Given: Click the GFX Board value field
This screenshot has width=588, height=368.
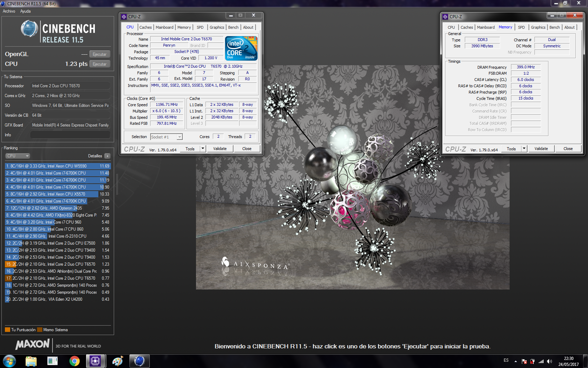Looking at the screenshot, I should [70, 125].
